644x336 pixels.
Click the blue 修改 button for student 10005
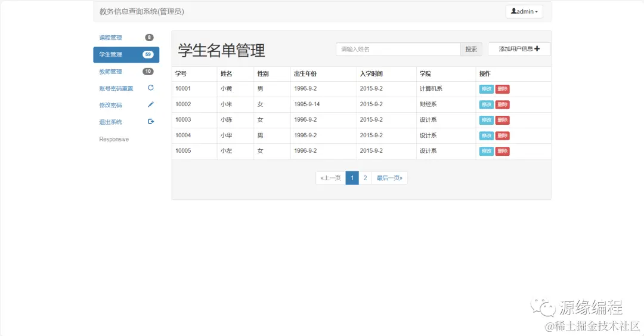pos(487,152)
